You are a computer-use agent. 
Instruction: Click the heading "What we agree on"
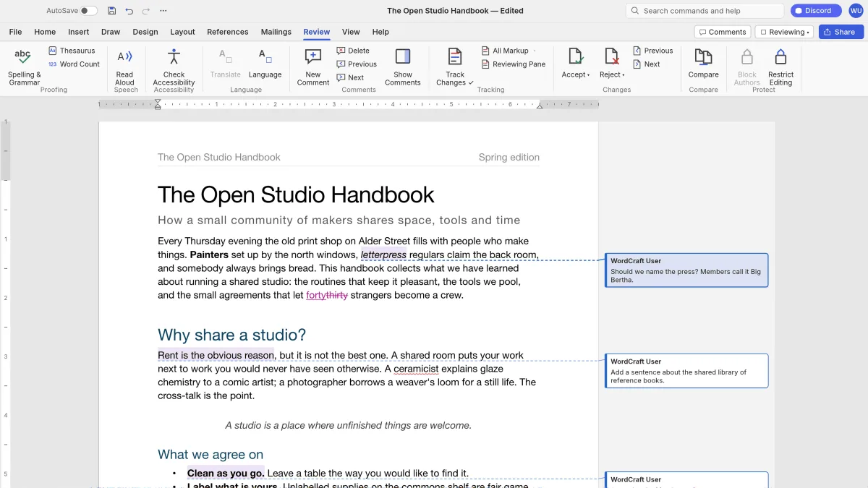pyautogui.click(x=210, y=454)
